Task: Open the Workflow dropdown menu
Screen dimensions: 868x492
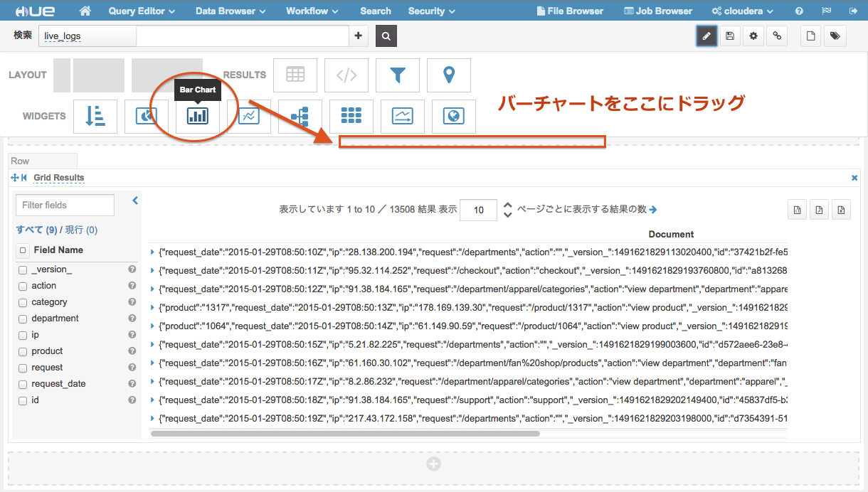Action: tap(312, 11)
